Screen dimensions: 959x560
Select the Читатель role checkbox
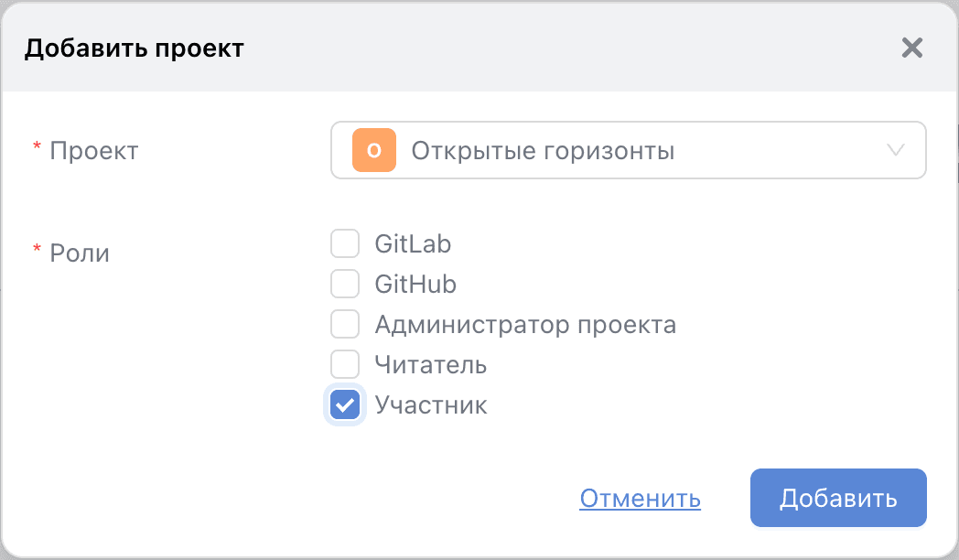click(x=345, y=365)
